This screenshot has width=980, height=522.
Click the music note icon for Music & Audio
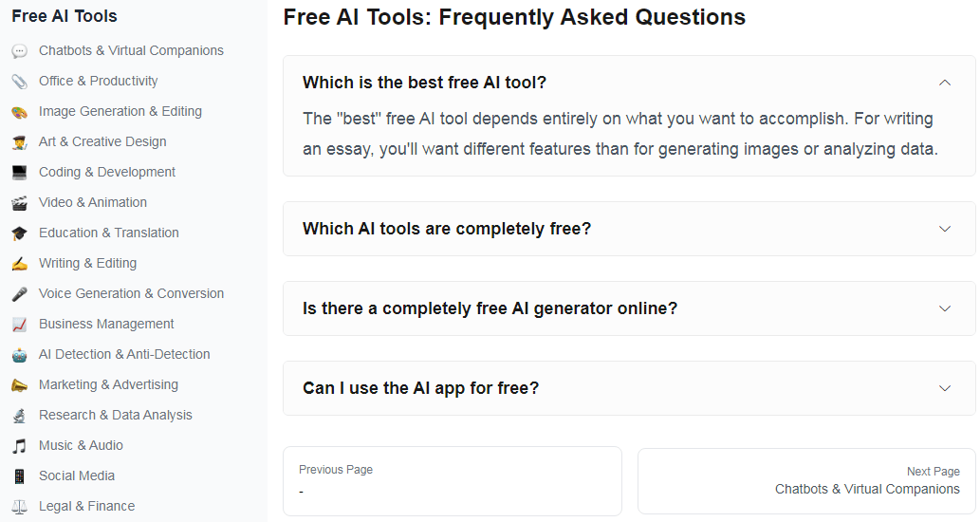[19, 446]
